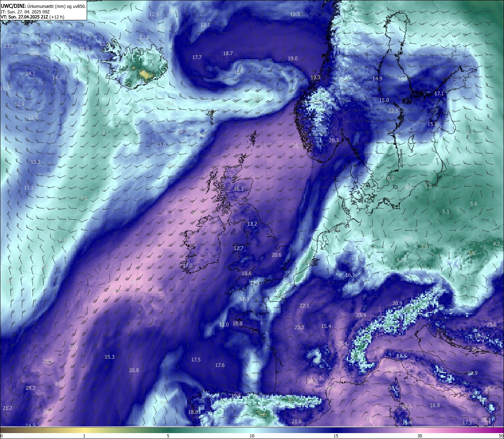Click the 6.0 value label
504x439 pixels.
coord(391,178)
